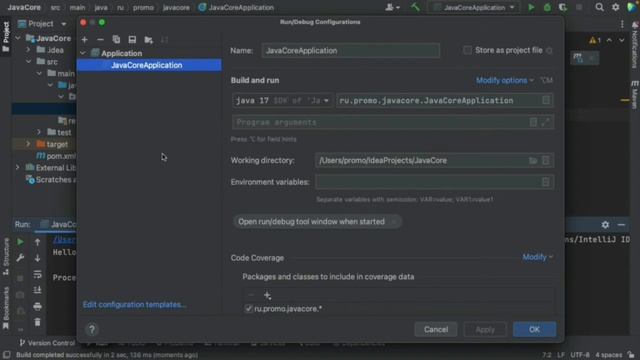Click the Apply button
The width and height of the screenshot is (640, 360).
(x=485, y=329)
